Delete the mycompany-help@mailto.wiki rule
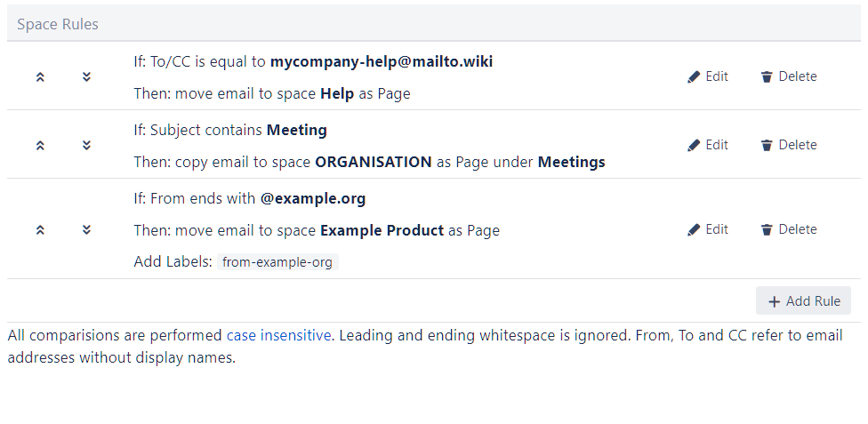 click(x=789, y=76)
